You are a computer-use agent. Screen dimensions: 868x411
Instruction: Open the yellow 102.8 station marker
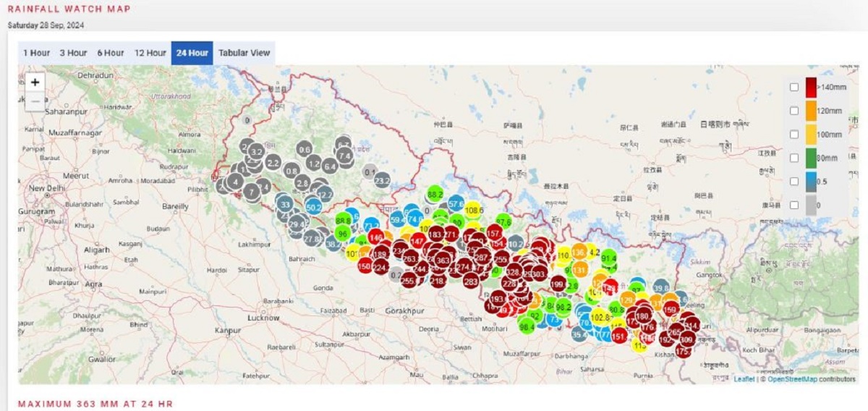(x=600, y=317)
